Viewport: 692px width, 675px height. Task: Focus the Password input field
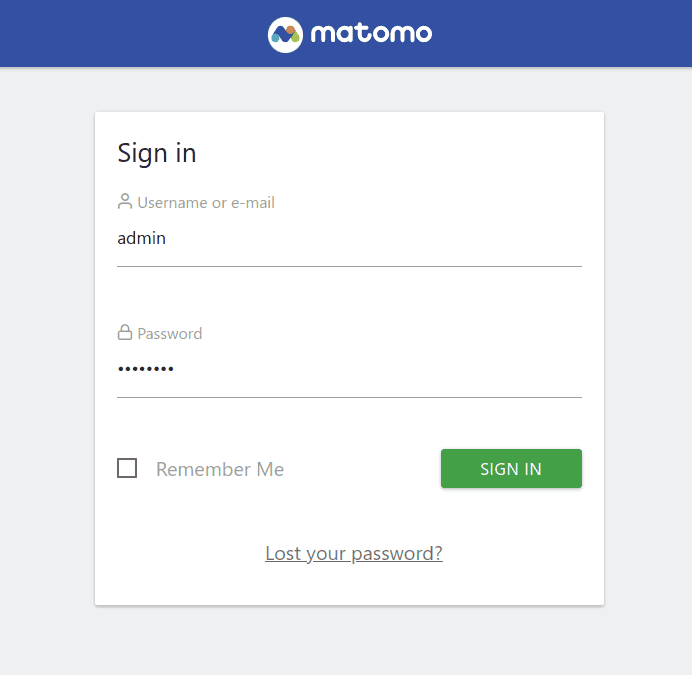tap(349, 370)
